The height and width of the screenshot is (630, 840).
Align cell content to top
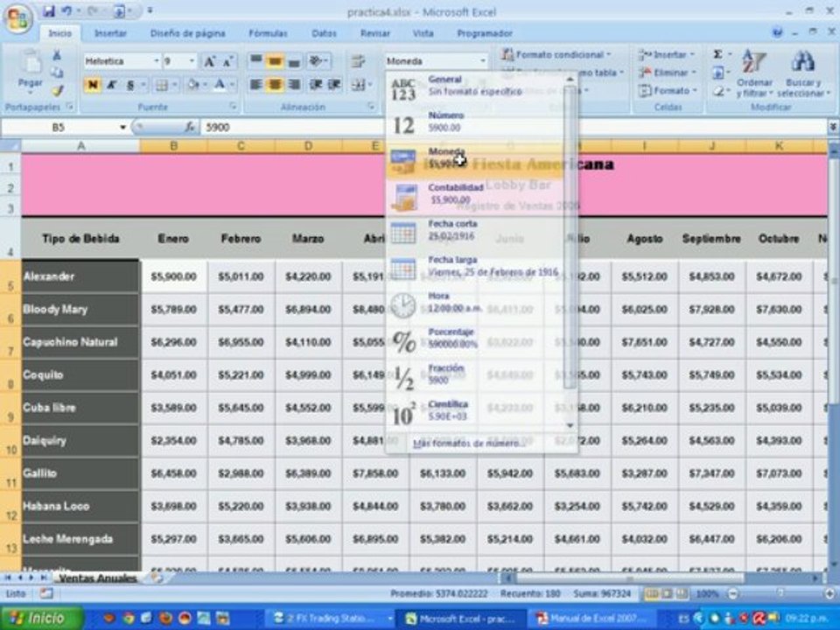click(x=256, y=60)
